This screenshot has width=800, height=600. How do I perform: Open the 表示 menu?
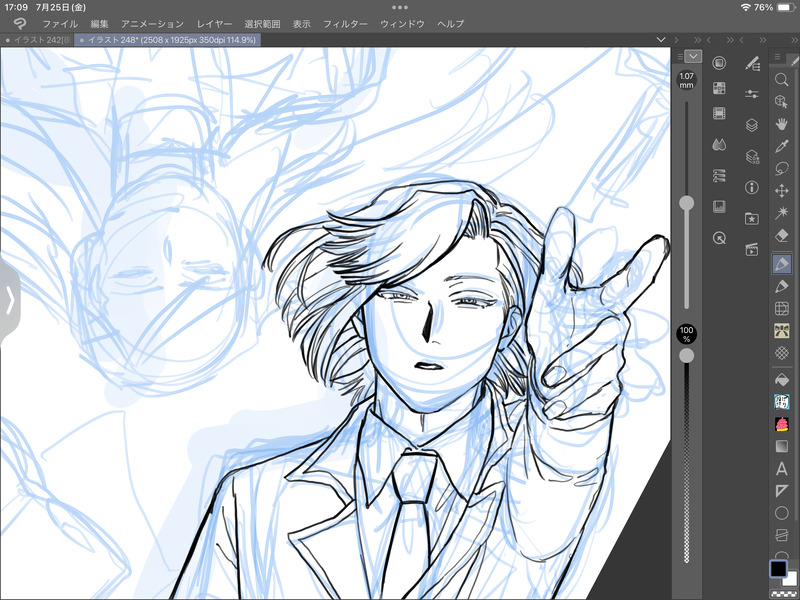302,24
